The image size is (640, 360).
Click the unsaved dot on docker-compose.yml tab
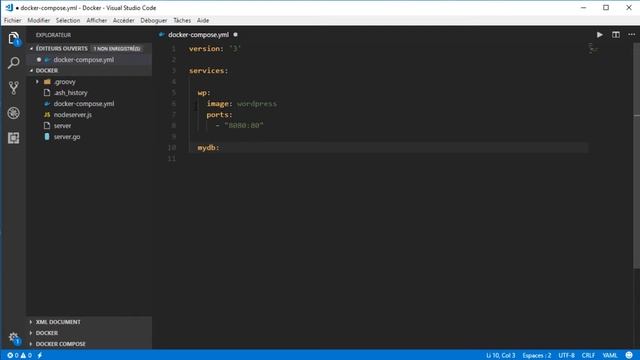[236, 35]
